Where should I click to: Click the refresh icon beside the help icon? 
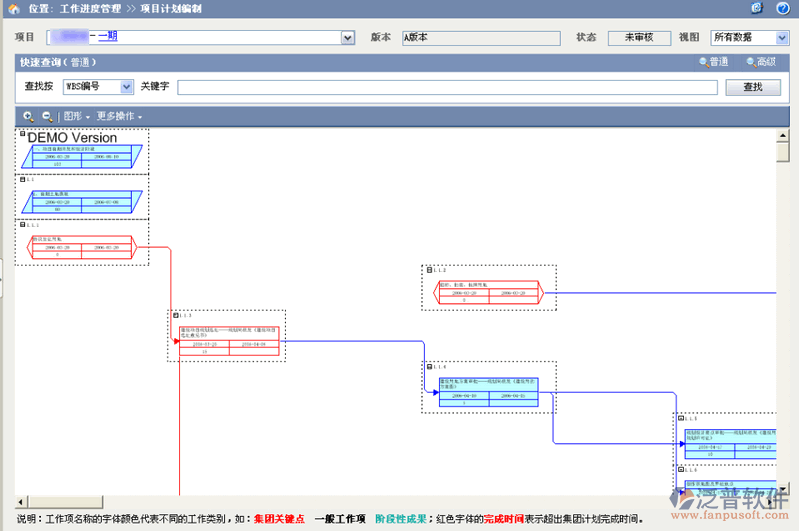[x=757, y=8]
